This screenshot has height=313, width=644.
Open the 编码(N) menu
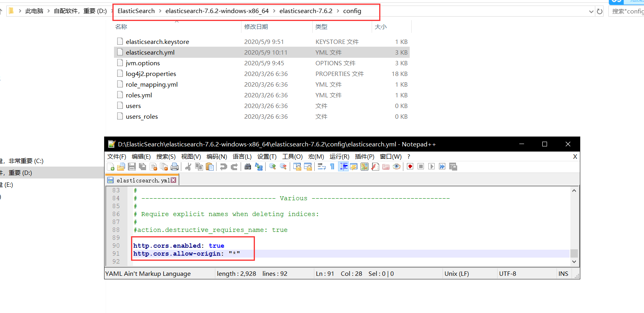click(217, 157)
